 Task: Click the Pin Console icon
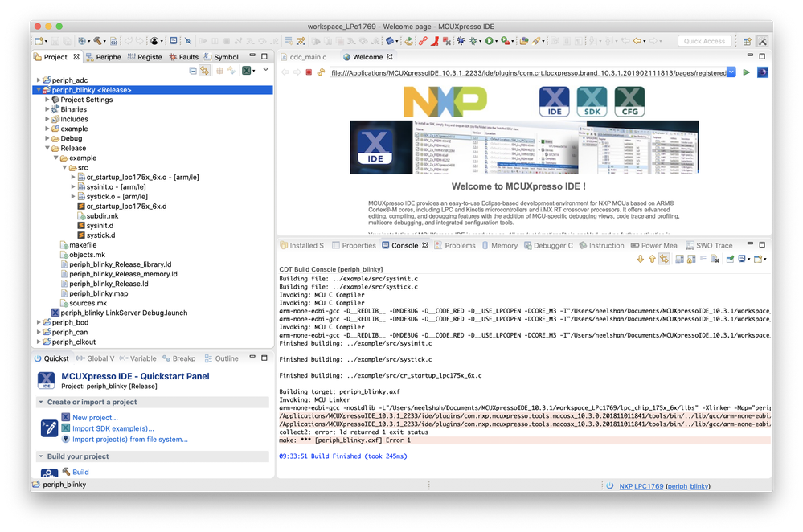731,259
